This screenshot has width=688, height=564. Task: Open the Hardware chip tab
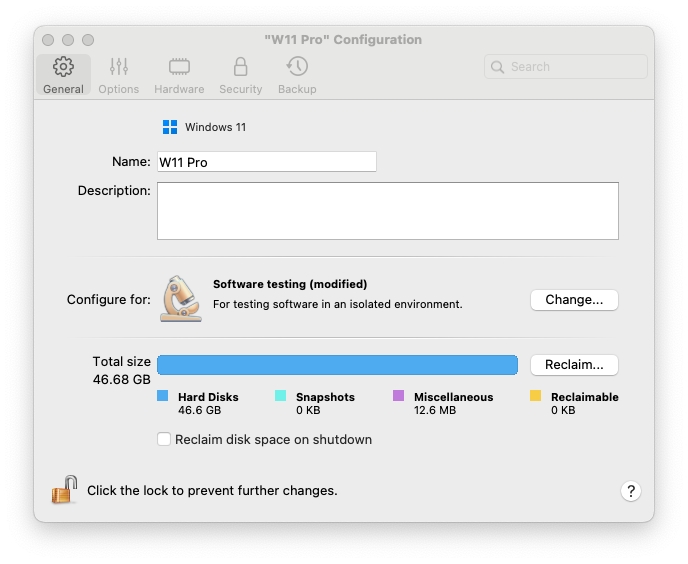(x=179, y=75)
